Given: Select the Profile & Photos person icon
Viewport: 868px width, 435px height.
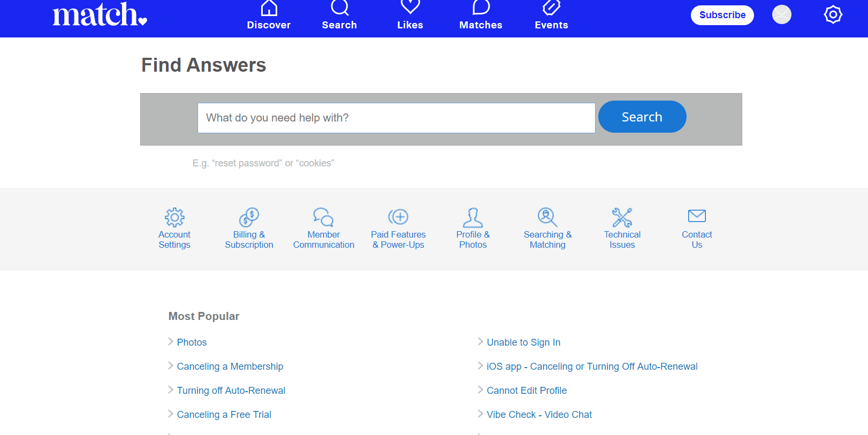Looking at the screenshot, I should point(473,217).
